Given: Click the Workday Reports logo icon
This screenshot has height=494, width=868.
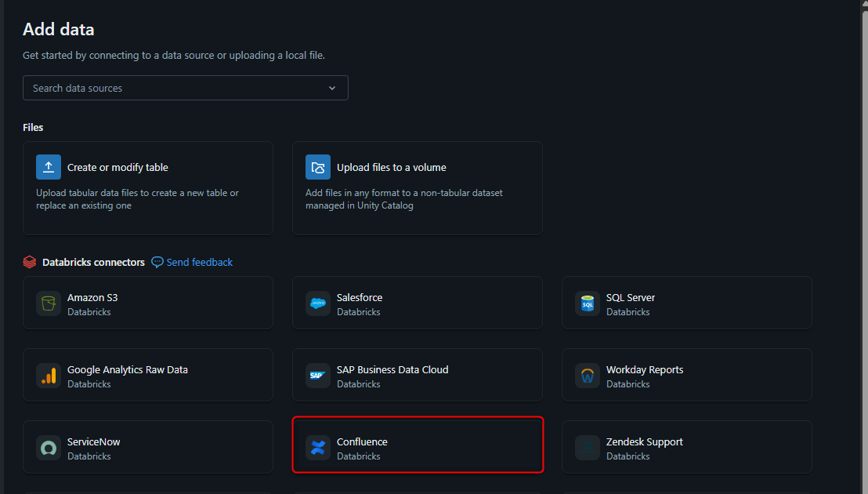Looking at the screenshot, I should pyautogui.click(x=588, y=376).
